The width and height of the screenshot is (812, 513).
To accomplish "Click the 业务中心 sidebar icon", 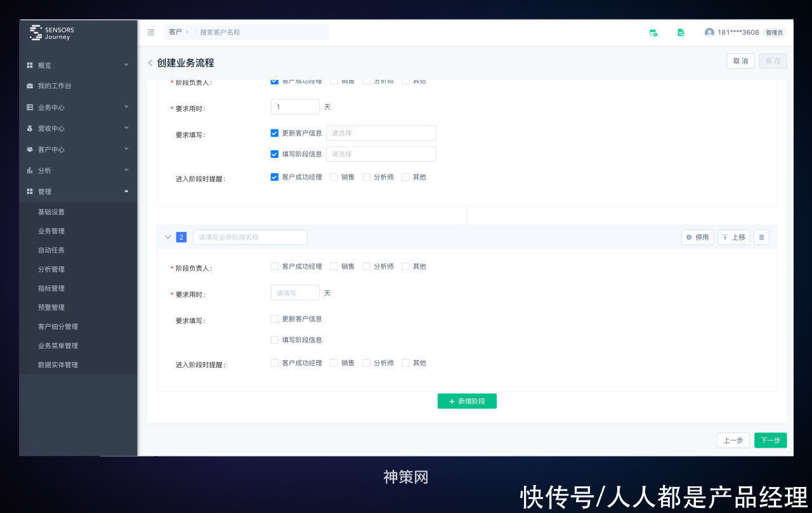I will tap(30, 107).
